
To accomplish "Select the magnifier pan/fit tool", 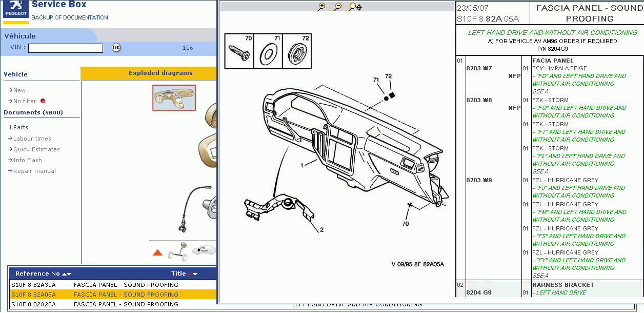I will pos(355,7).
